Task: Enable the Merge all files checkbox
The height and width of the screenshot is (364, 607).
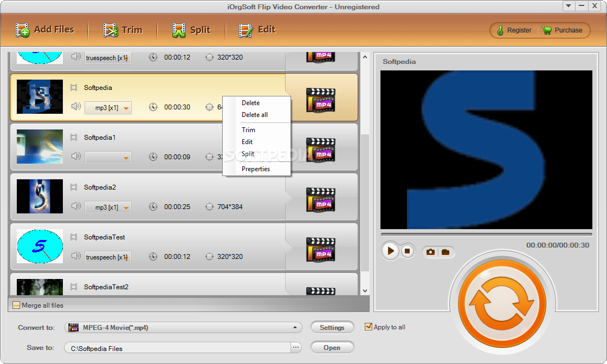Action: point(16,305)
